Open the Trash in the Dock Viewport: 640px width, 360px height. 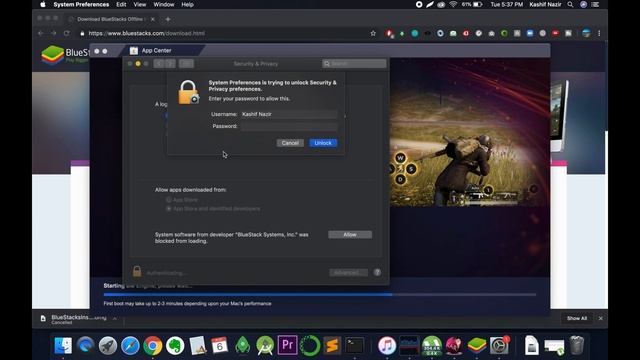point(577,345)
